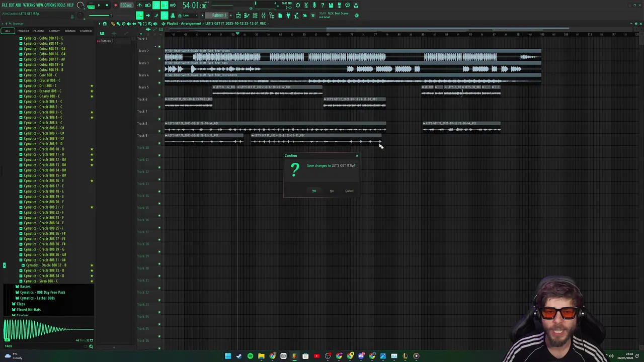Click the microphone recording icon
The image size is (644, 362).
[314, 5]
